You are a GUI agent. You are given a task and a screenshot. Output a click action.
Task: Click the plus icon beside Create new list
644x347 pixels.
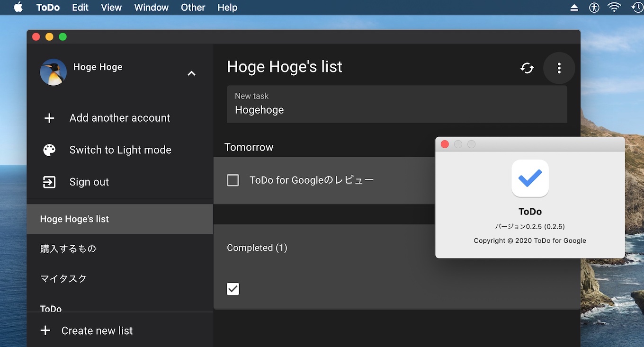[45, 330]
